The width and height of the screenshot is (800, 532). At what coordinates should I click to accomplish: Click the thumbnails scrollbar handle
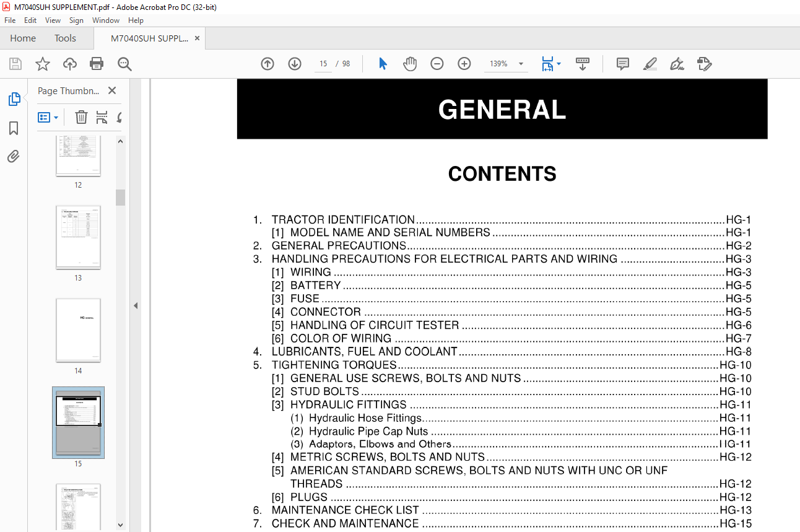(x=121, y=197)
